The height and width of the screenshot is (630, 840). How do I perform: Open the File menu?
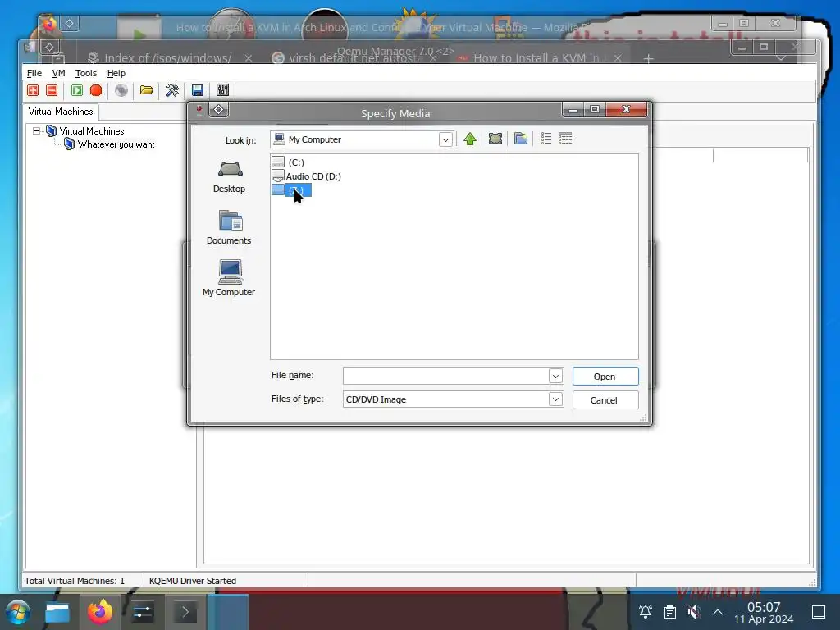[34, 73]
